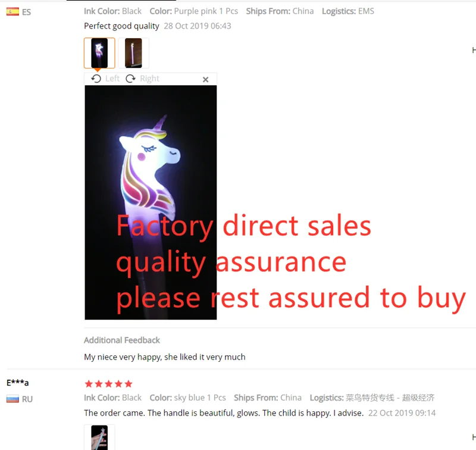
Task: Click the 'Logistics: EMS' attribute
Action: [348, 11]
